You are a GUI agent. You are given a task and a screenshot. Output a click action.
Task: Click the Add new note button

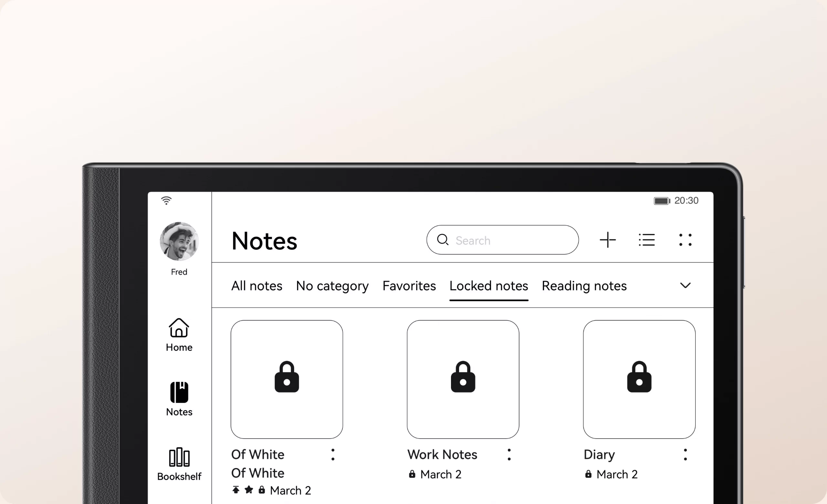(x=607, y=240)
